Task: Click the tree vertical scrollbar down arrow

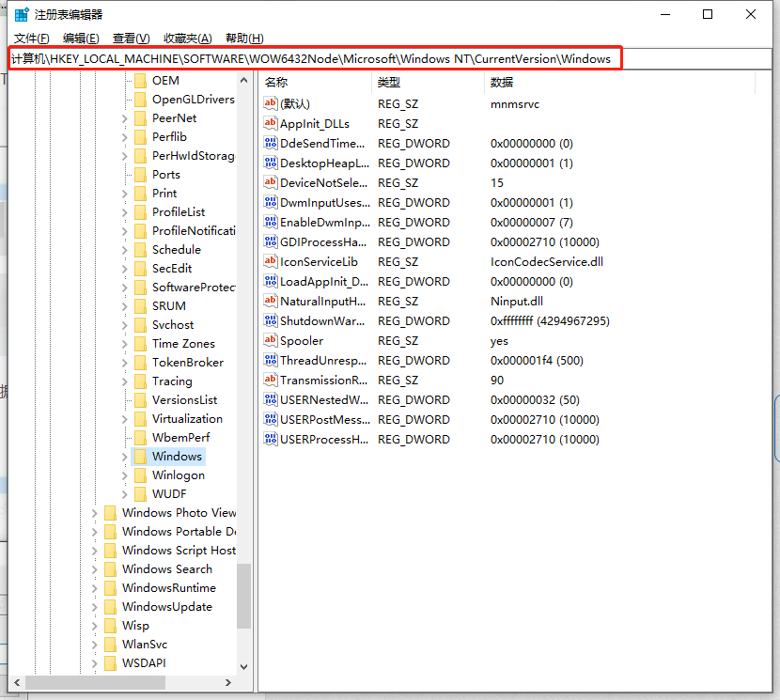Action: click(244, 666)
